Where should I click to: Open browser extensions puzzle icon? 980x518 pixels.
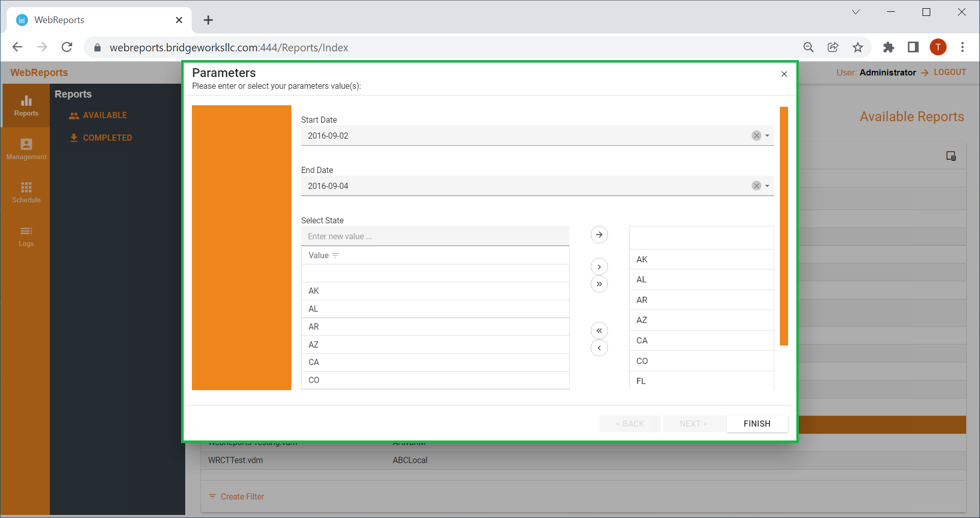click(888, 47)
